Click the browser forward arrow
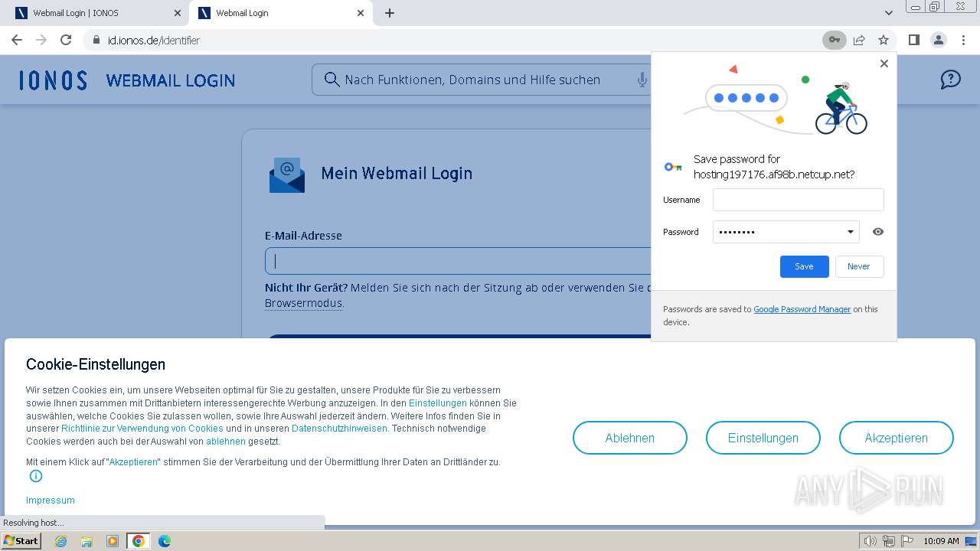The image size is (980, 551). pyautogui.click(x=41, y=40)
